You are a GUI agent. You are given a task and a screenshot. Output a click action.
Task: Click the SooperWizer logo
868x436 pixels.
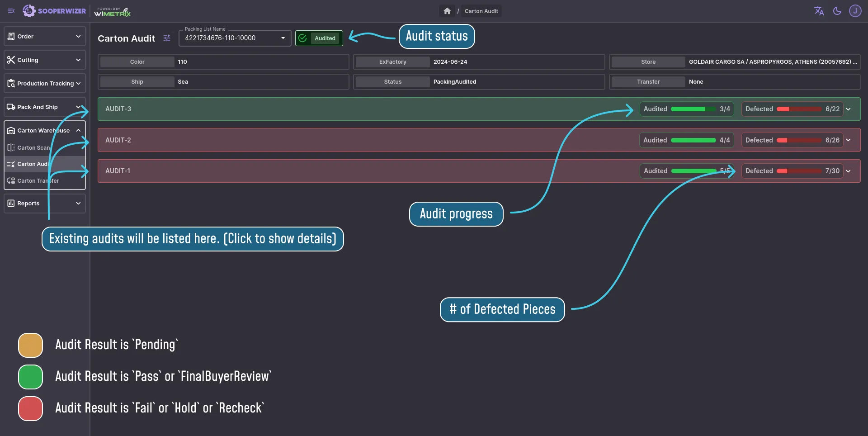[x=54, y=11]
